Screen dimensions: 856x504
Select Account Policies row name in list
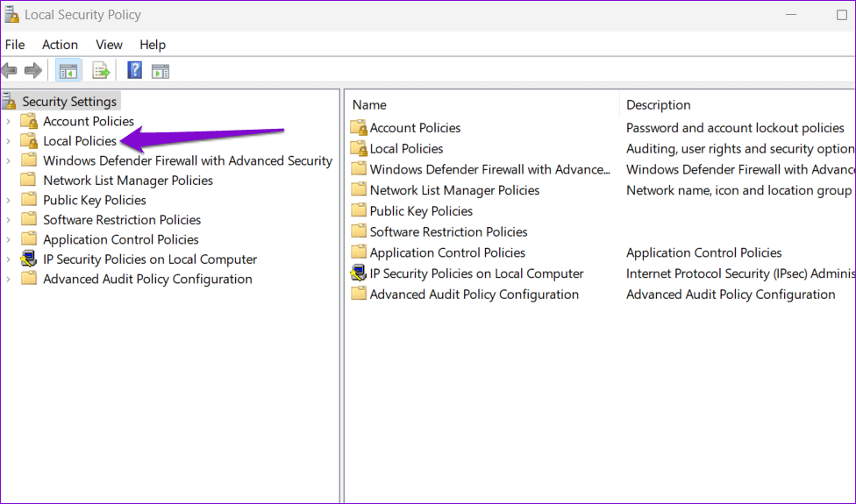pyautogui.click(x=415, y=128)
